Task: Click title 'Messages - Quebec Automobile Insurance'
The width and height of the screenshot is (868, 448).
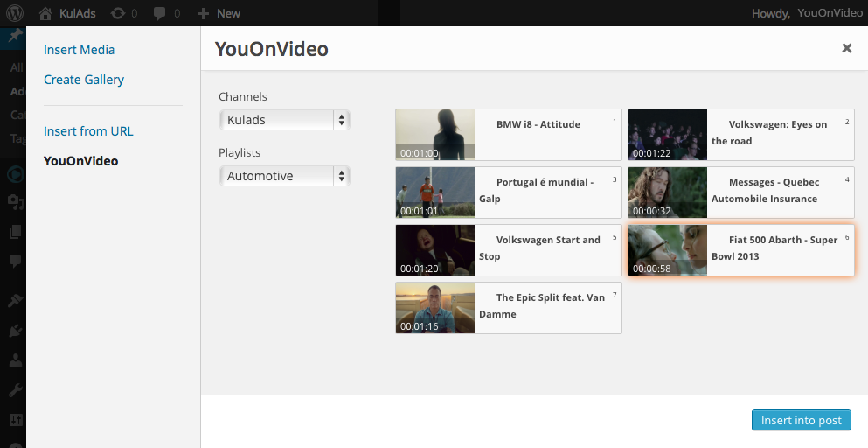Action: (766, 190)
